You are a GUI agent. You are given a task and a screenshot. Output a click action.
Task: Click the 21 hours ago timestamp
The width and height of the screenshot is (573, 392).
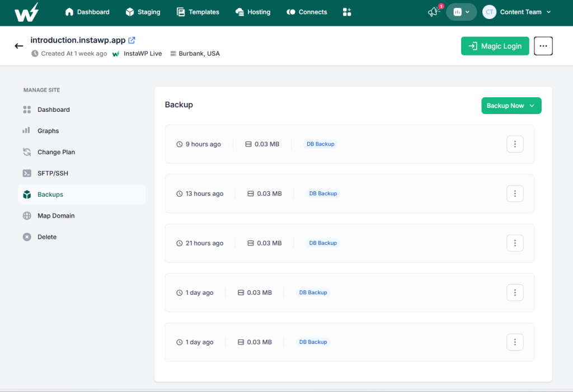(x=204, y=243)
